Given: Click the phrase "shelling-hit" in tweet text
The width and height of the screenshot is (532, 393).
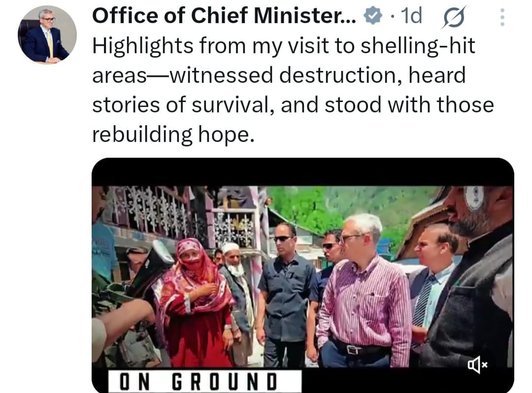Looking at the screenshot, I should point(418,45).
